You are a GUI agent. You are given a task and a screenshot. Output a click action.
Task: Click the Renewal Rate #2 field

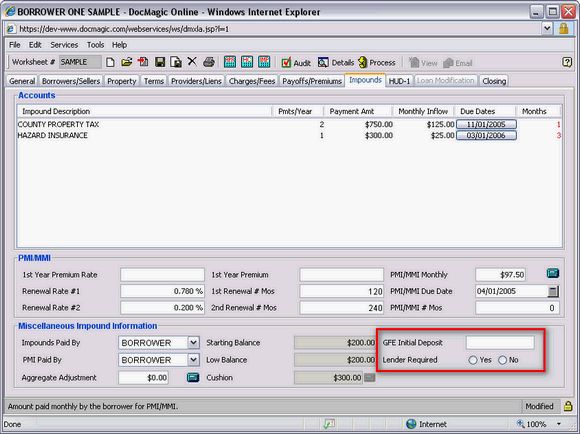click(x=162, y=307)
